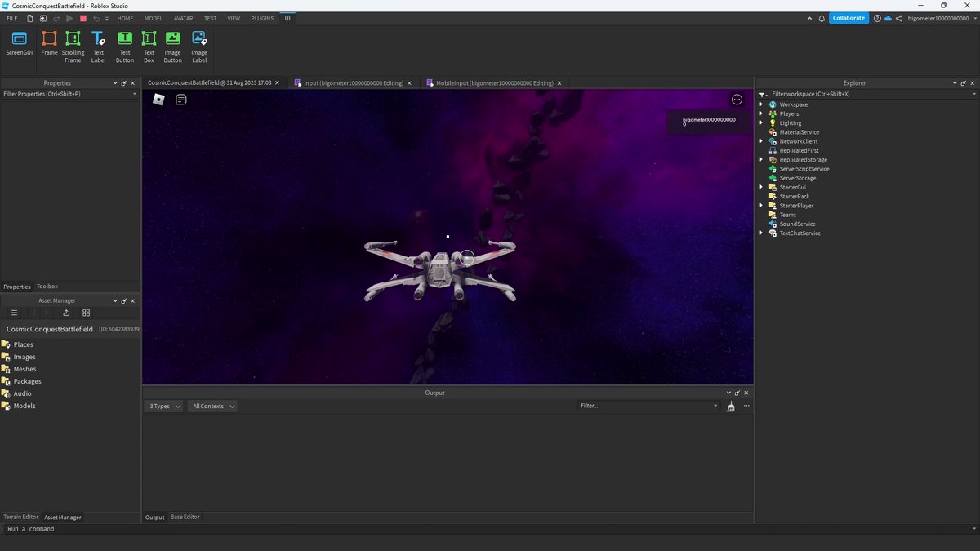Open the in-game chat icon

[181, 100]
